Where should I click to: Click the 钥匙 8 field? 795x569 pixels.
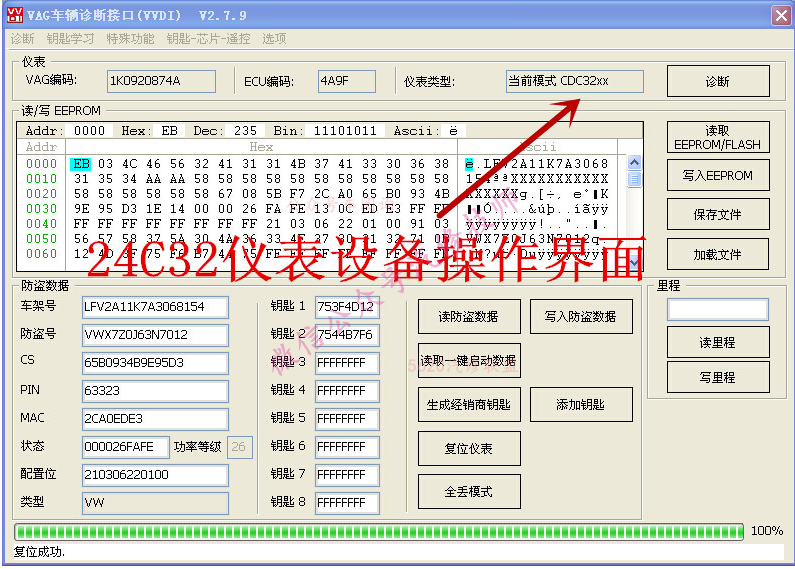(x=347, y=503)
